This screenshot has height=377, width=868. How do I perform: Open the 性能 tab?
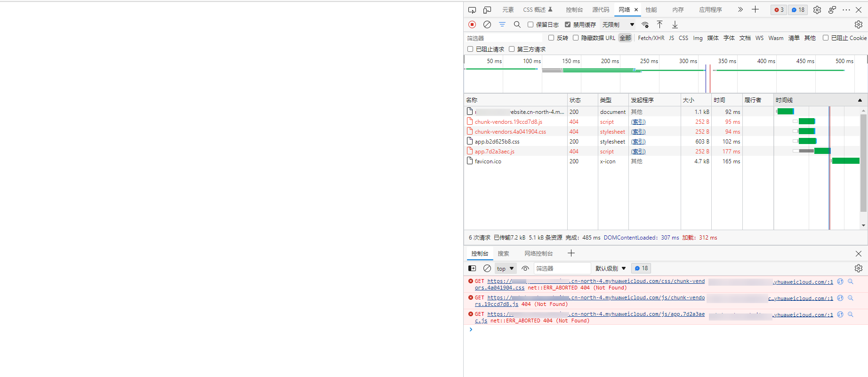pos(651,10)
